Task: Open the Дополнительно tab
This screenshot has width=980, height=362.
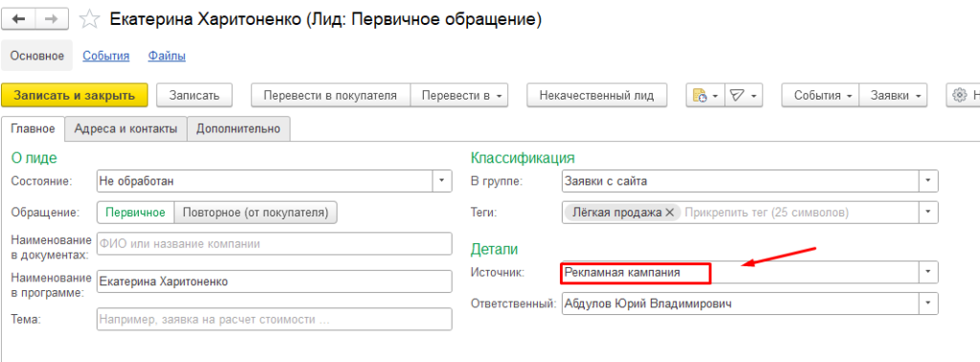Action: click(238, 128)
